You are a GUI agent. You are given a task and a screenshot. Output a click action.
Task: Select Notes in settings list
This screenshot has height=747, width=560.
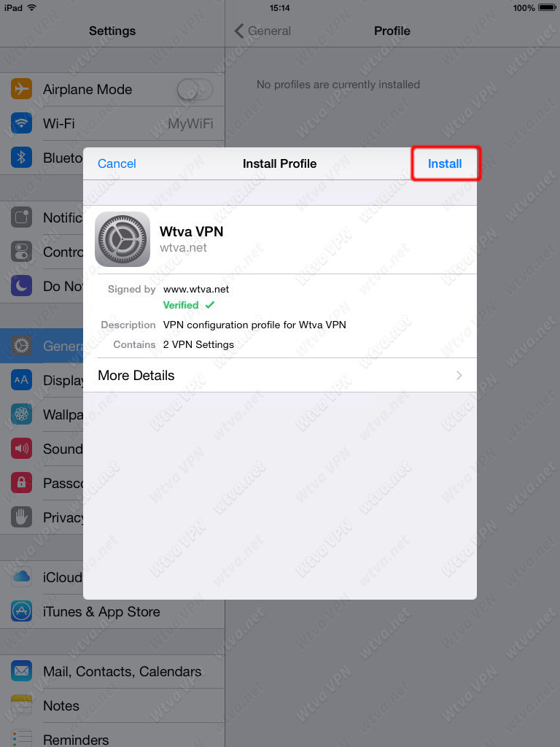pyautogui.click(x=112, y=705)
